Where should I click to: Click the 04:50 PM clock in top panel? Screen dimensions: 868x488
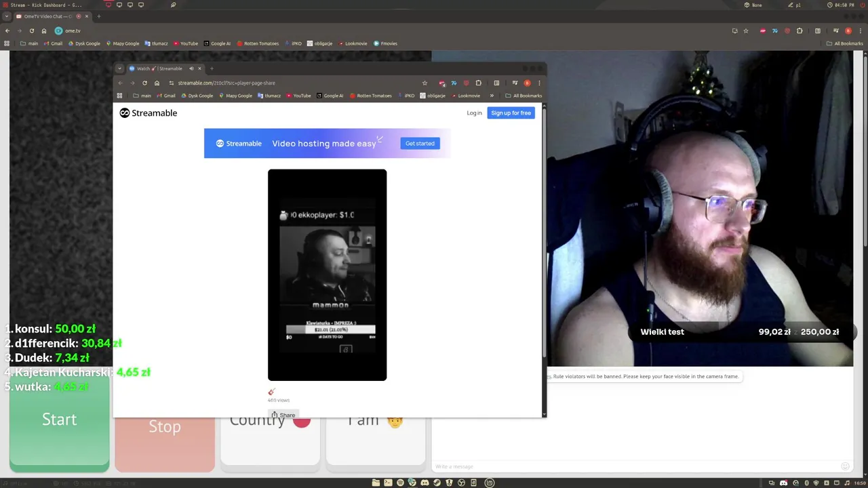click(841, 5)
